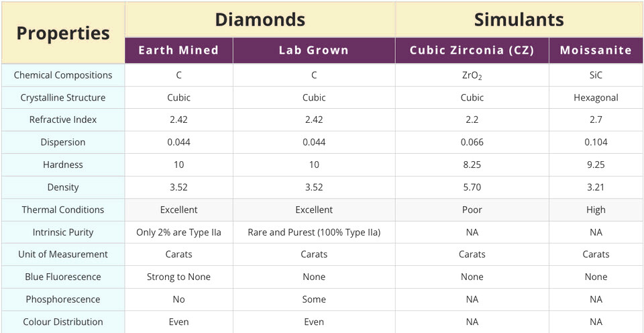This screenshot has height=333, width=644.
Task: Click the Refractive Index row label
Action: pos(63,120)
